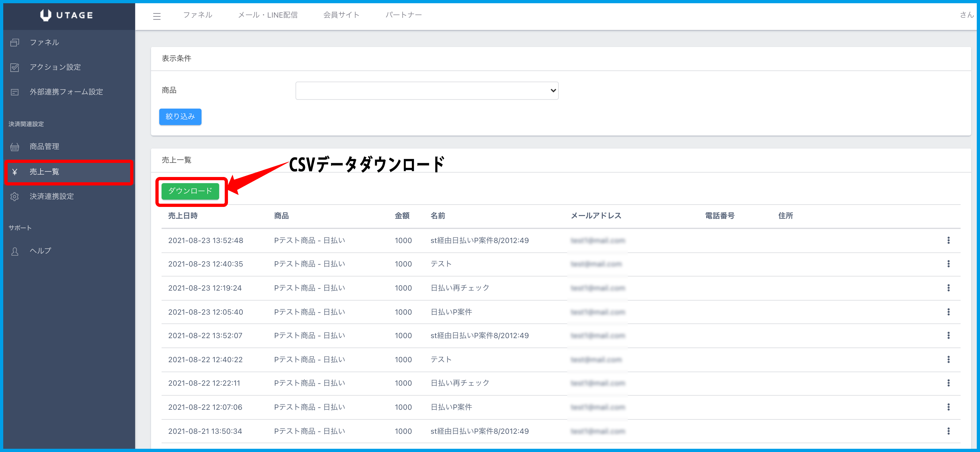Click the 絞り込み filter button
Screen dimensions: 980x452
coord(180,117)
